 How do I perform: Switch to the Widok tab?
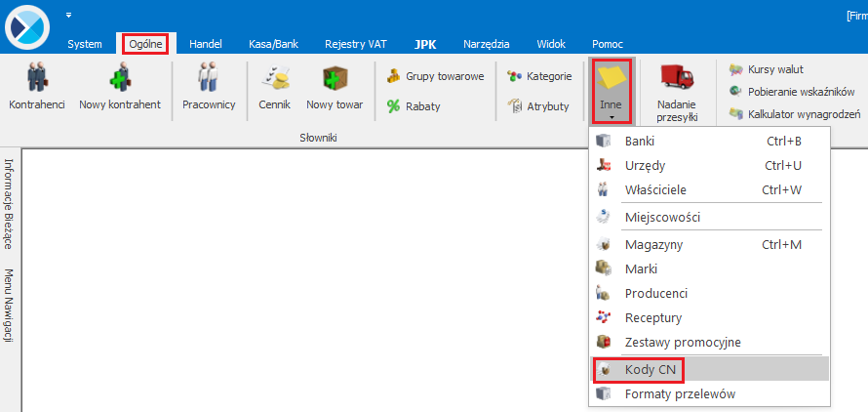[x=551, y=44]
